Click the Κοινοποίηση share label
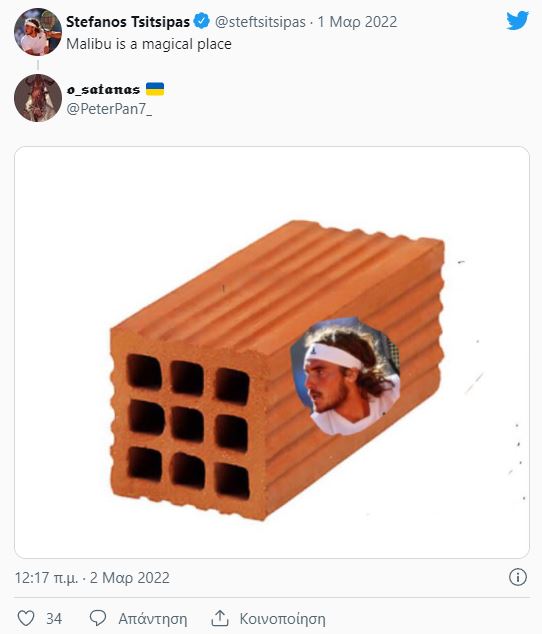This screenshot has width=542, height=634. click(x=282, y=619)
